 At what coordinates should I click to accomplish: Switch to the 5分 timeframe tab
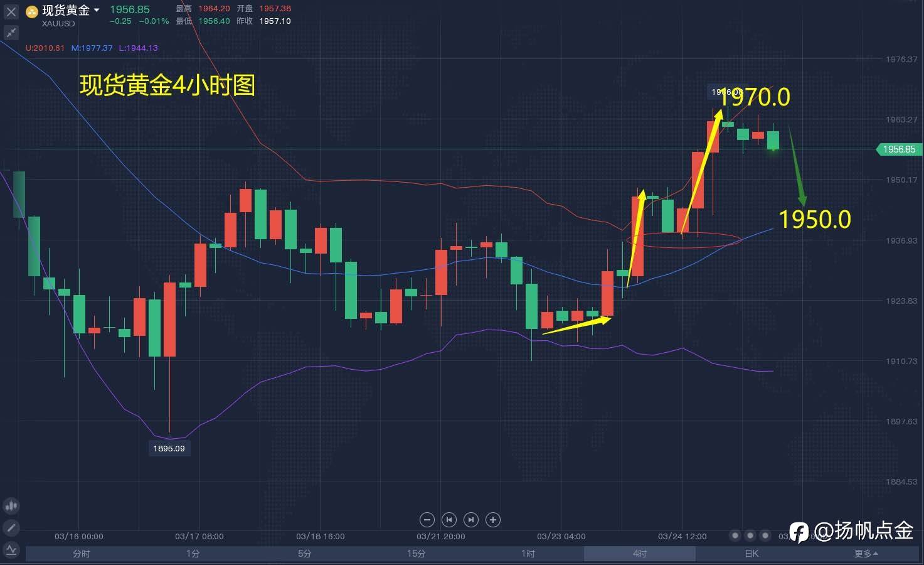304,554
